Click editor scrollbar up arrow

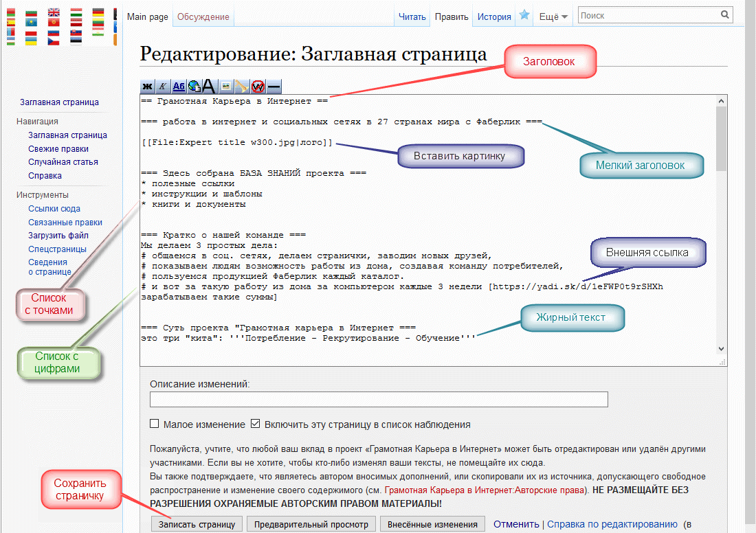click(721, 101)
